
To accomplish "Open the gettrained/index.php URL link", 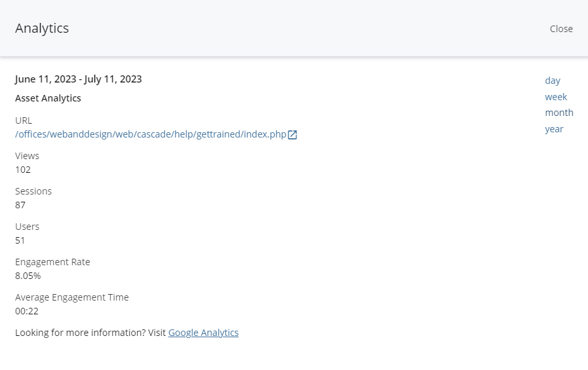I will pyautogui.click(x=151, y=134).
